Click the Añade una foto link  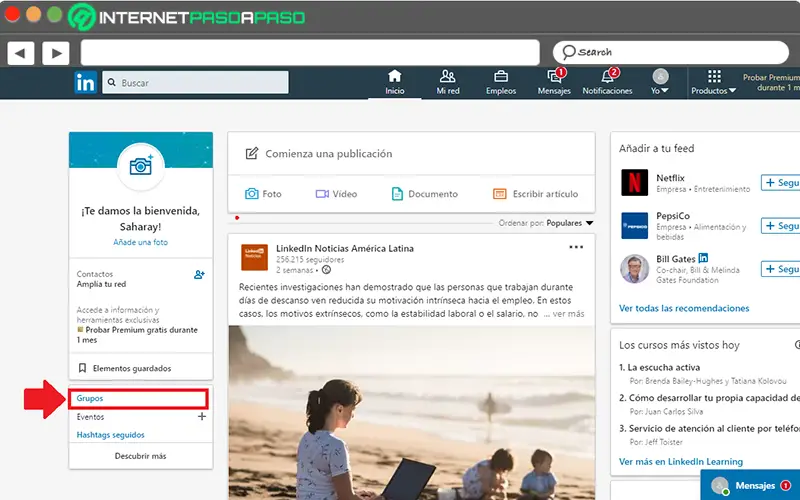pyautogui.click(x=140, y=242)
